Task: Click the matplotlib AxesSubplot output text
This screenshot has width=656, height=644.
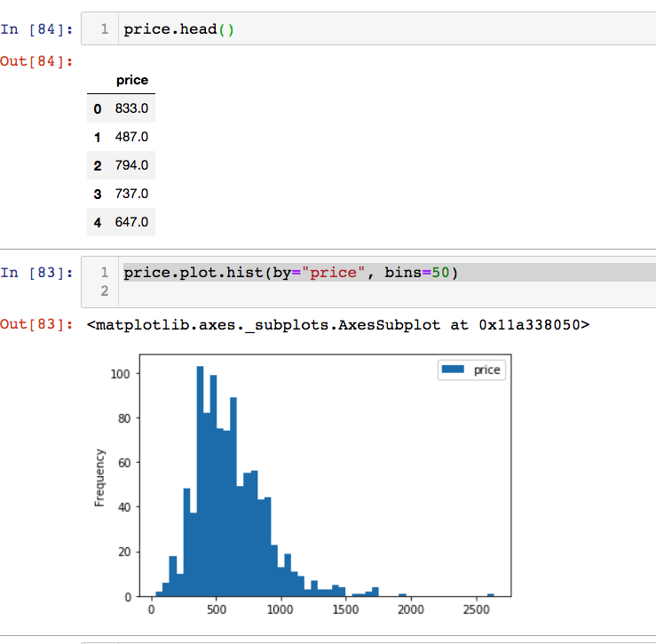Action: click(x=338, y=325)
